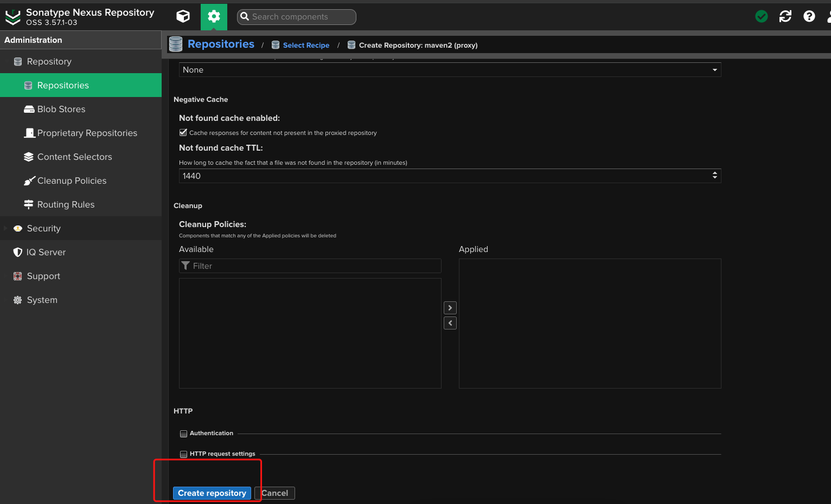The width and height of the screenshot is (831, 504).
Task: Open System in sidebar
Action: pos(81,300)
